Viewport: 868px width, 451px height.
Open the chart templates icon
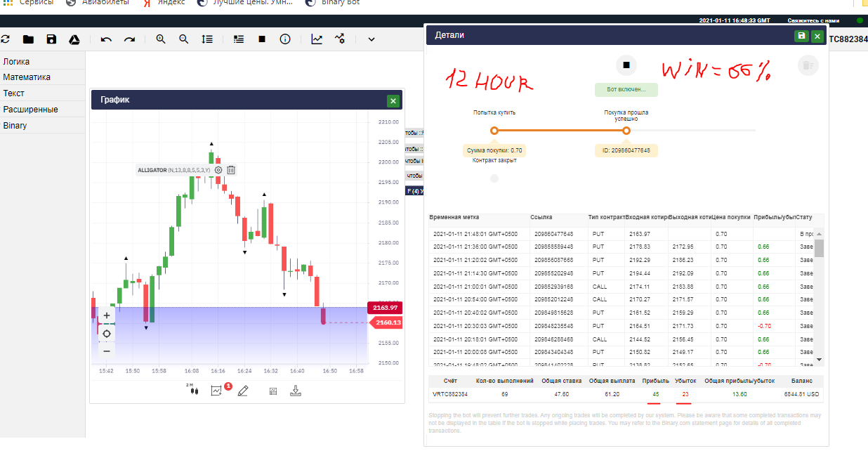click(x=273, y=391)
